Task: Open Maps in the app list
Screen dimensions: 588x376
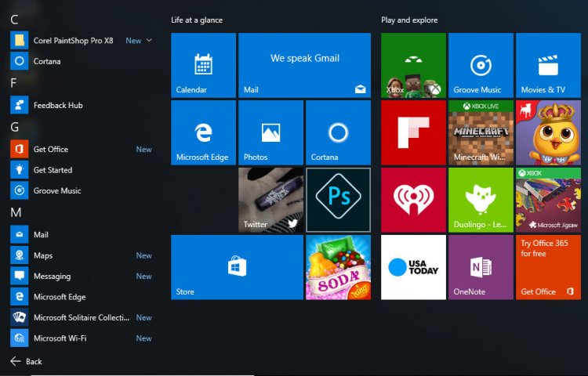Action: 81,255
